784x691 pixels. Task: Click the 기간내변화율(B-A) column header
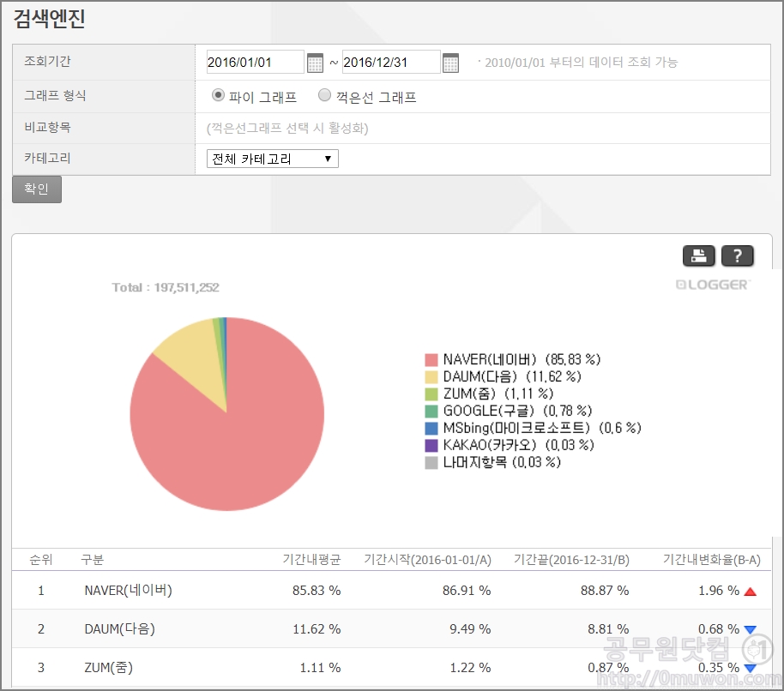711,560
